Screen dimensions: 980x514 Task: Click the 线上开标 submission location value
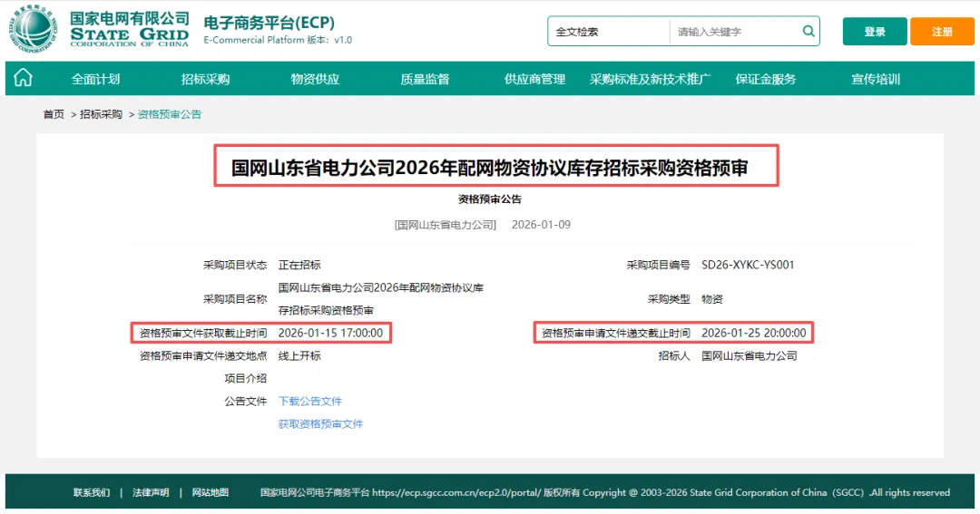click(x=299, y=356)
